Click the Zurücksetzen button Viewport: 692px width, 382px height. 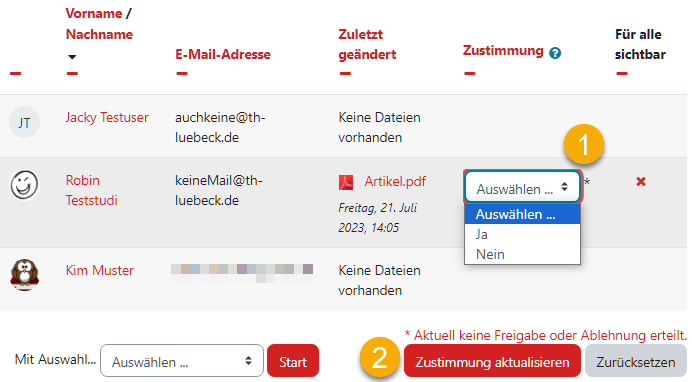[x=636, y=361]
